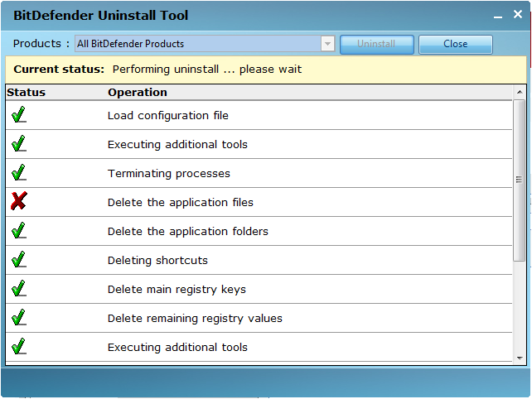Click the Products label
This screenshot has height=399, width=532.
41,43
